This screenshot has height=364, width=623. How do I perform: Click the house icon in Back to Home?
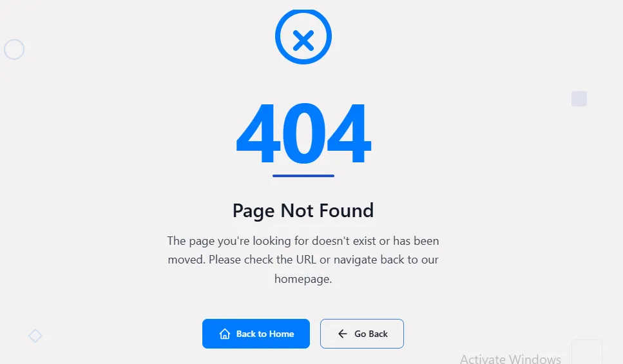(225, 334)
